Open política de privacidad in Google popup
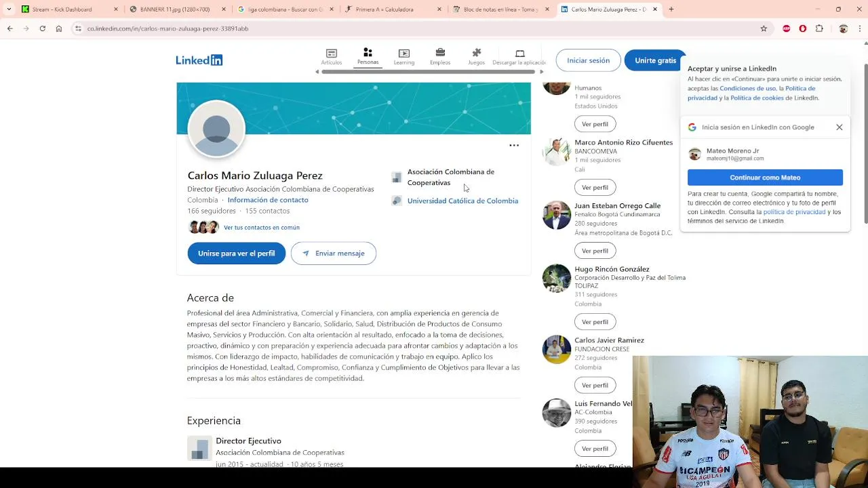The image size is (868, 488). click(794, 212)
